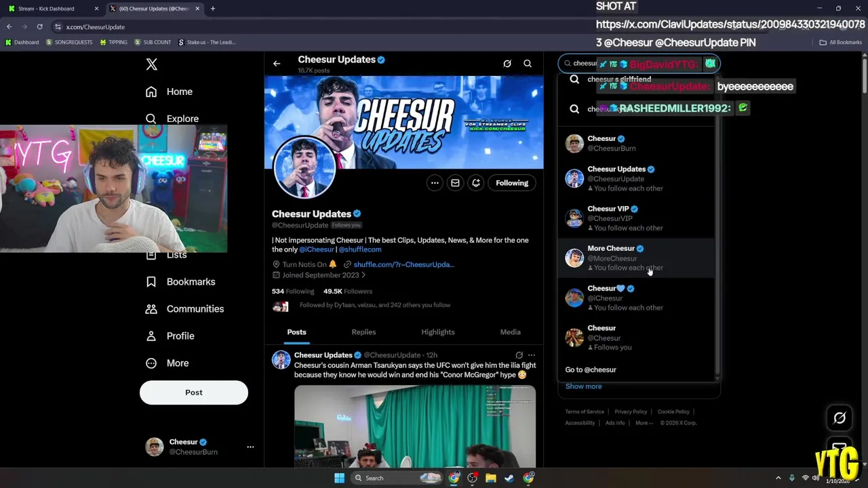This screenshot has width=868, height=488.
Task: Open the SUB COUNT bookmark
Action: coord(153,43)
